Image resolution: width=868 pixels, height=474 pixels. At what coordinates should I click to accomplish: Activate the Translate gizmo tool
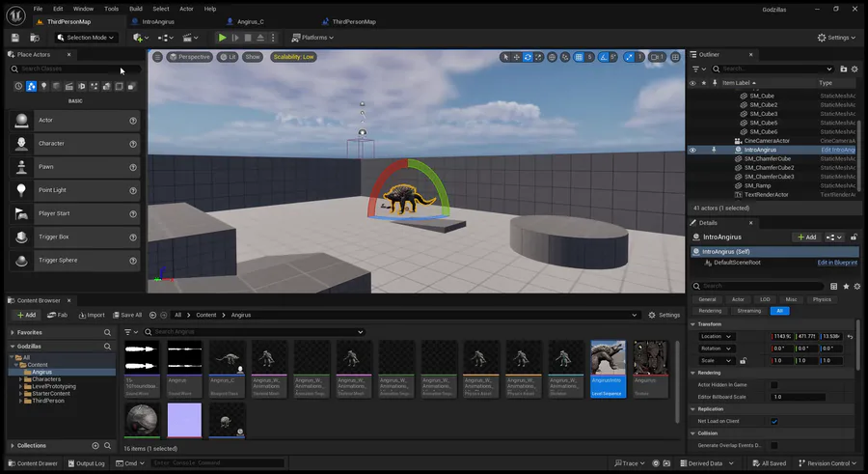[517, 57]
